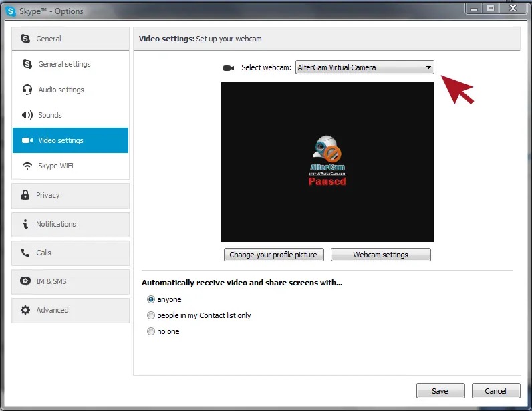Click the gear icon for Advanced
Viewport: 532px width, 411px height.
tap(25, 310)
